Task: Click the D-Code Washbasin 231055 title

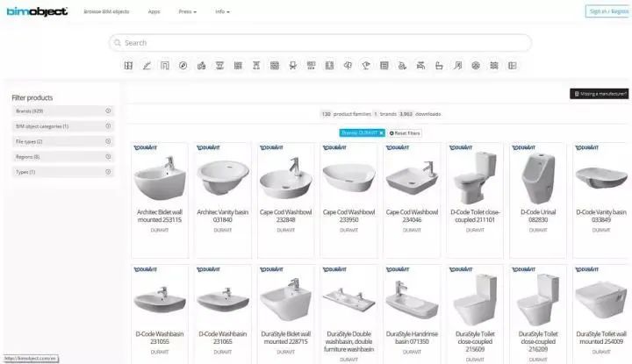Action: (160, 338)
